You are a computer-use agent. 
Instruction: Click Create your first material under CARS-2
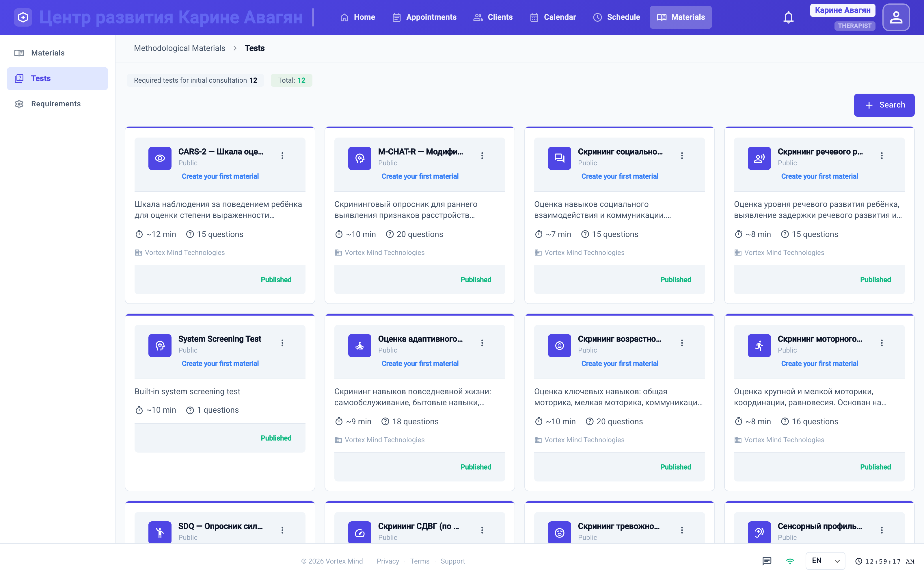[220, 176]
